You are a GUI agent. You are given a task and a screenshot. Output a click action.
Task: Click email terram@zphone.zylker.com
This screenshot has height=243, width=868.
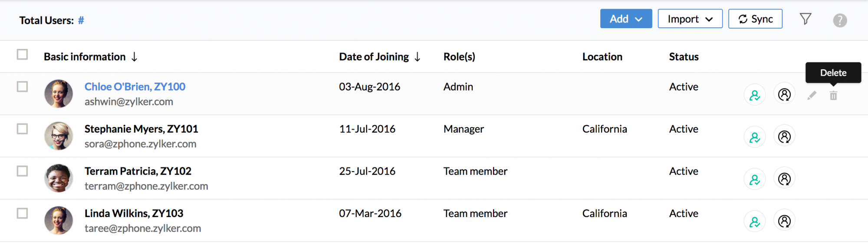146,186
